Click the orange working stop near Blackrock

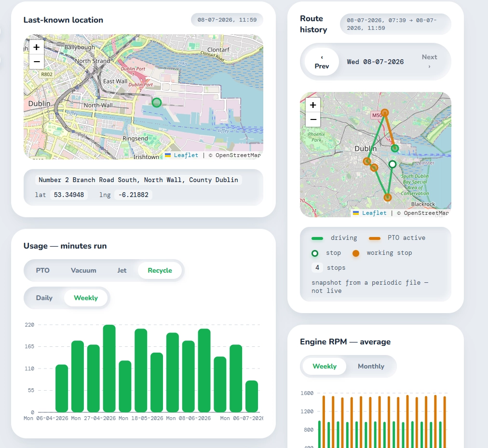[388, 197]
